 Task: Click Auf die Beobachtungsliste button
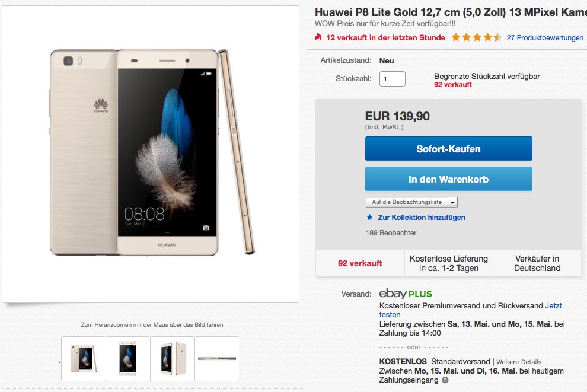pyautogui.click(x=407, y=202)
